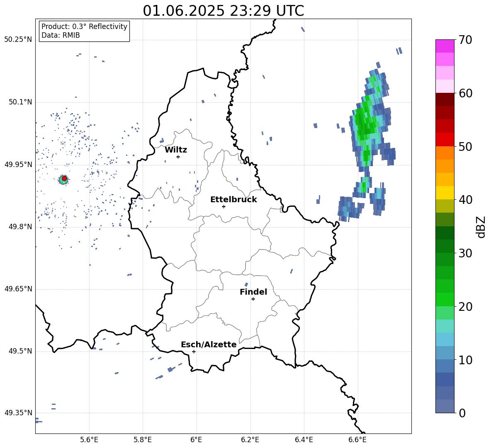Click the latitude label 49.95°N
Screen dimensions: 491x448
[x=18, y=165]
